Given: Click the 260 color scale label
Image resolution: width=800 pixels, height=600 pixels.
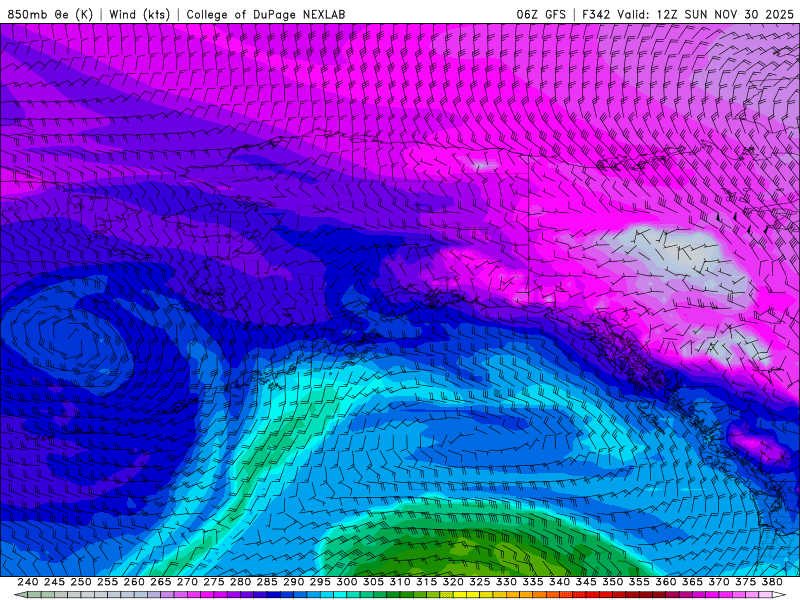Looking at the screenshot, I should tap(134, 582).
